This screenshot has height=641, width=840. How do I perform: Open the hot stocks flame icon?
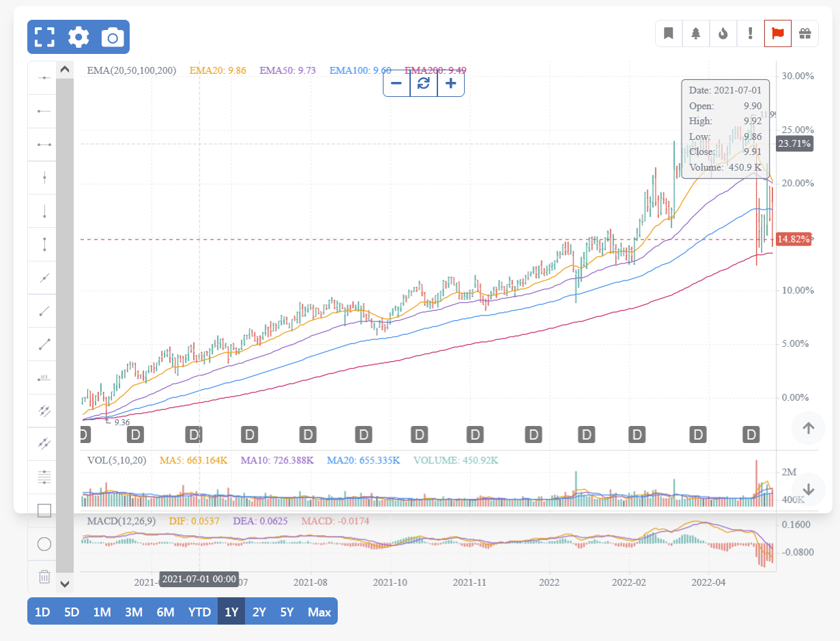tap(723, 33)
